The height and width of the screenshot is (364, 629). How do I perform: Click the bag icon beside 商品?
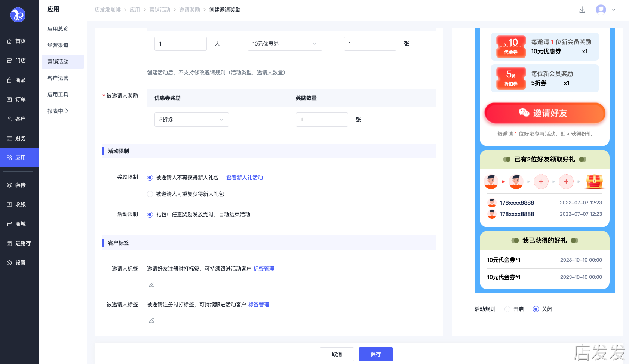pyautogui.click(x=9, y=80)
